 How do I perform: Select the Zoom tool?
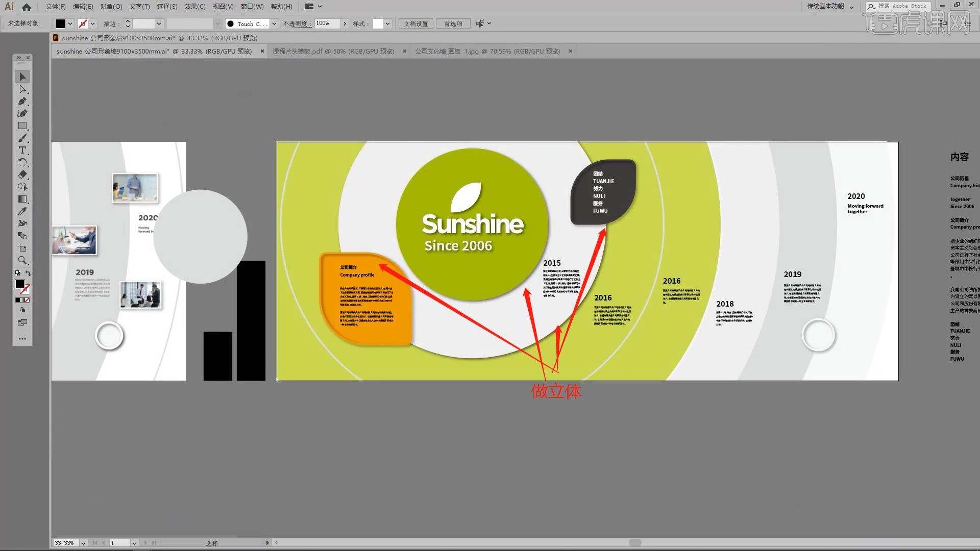22,260
